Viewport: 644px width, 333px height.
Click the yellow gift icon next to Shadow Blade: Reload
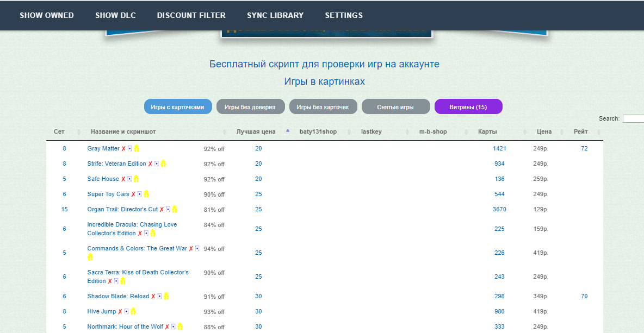(166, 296)
